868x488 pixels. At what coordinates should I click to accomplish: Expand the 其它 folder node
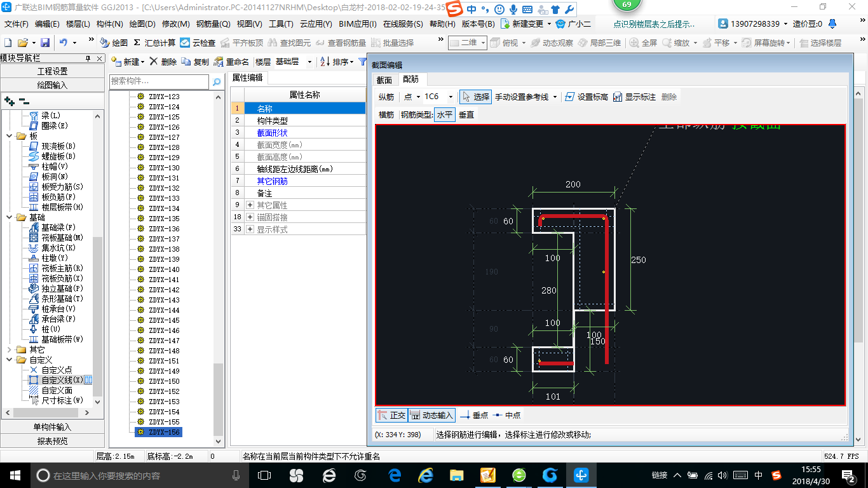pyautogui.click(x=9, y=349)
